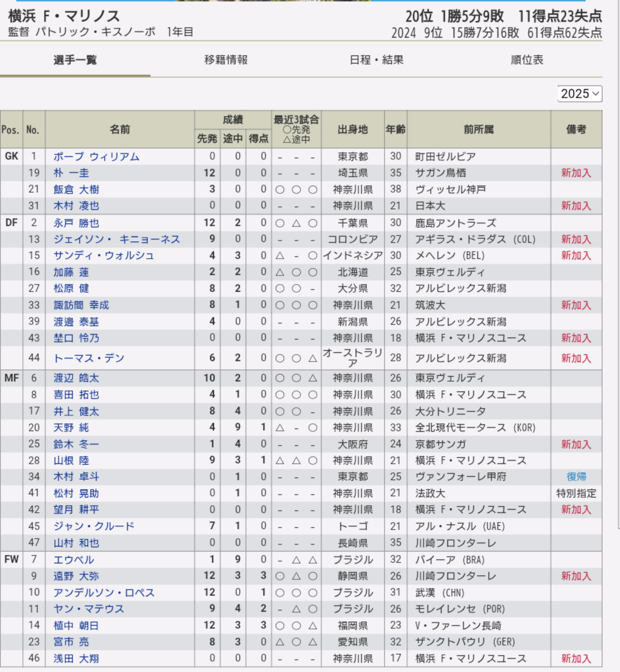Open player link アンデルソン・ロペス

(104, 593)
